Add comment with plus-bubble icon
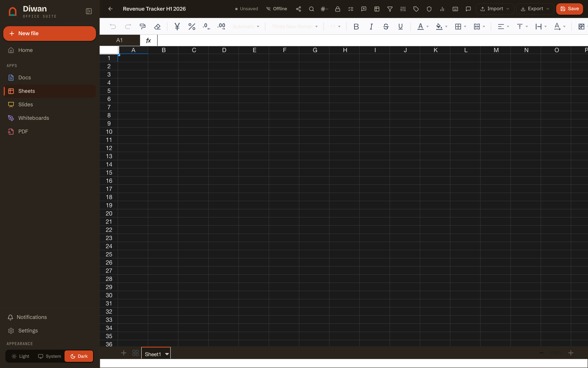Image resolution: width=588 pixels, height=368 pixels. pyautogui.click(x=364, y=9)
